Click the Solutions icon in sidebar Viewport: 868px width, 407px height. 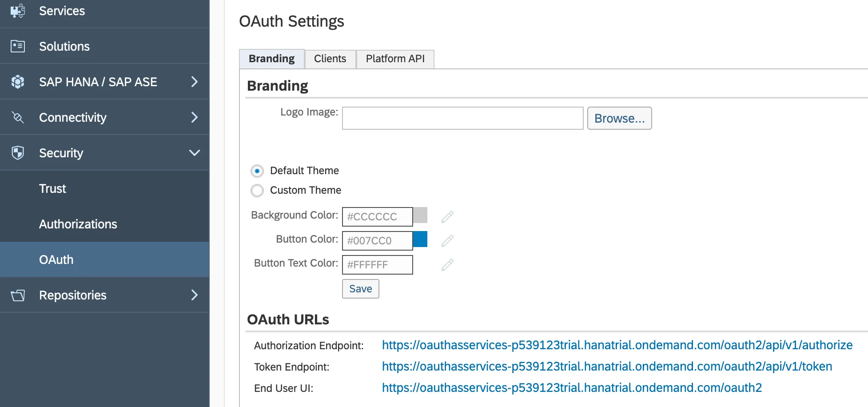(x=18, y=46)
